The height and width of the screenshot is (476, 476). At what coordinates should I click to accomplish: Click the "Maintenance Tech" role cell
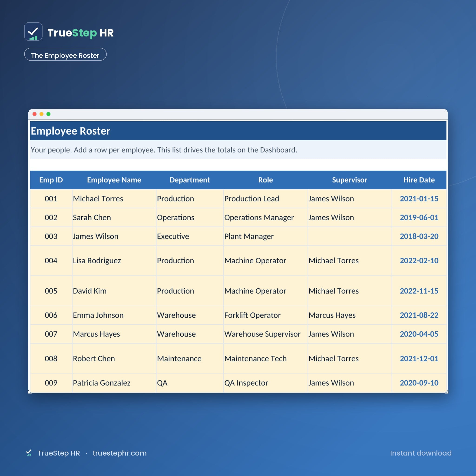pyautogui.click(x=266, y=358)
